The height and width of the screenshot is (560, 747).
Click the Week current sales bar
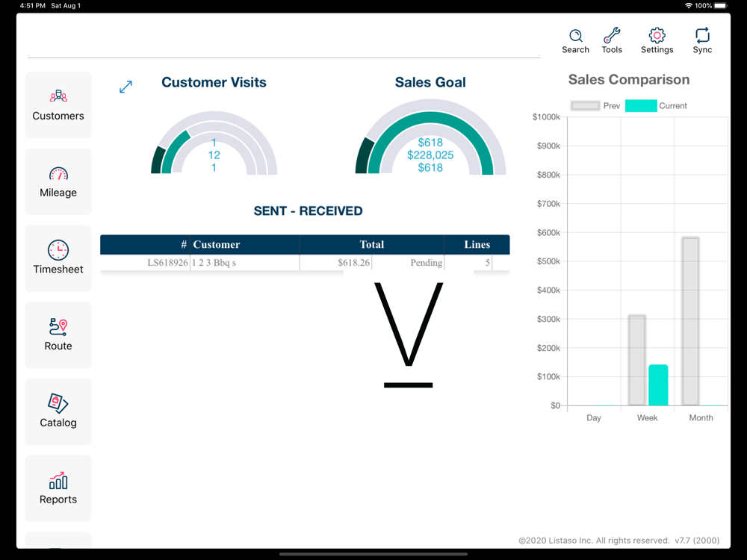click(x=658, y=385)
